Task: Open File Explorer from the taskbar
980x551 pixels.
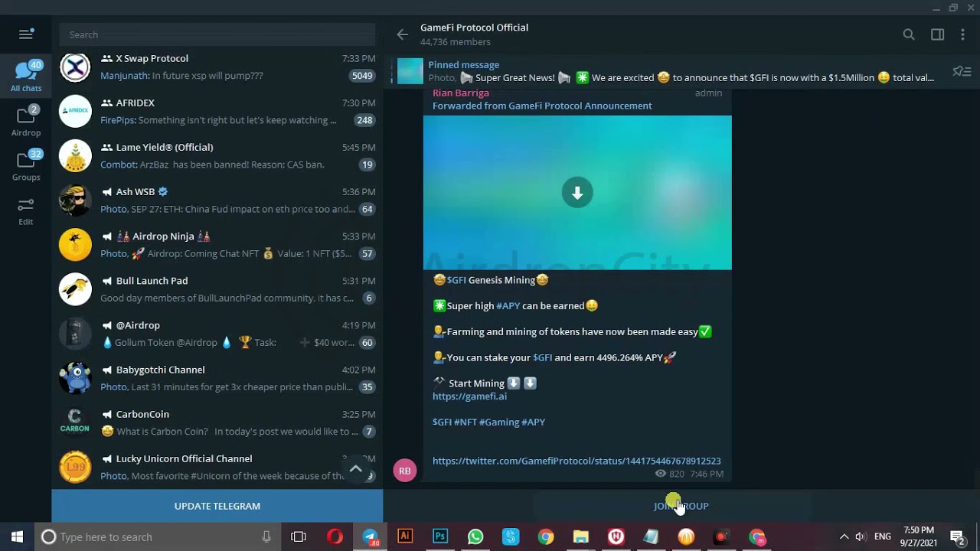Action: coord(581,536)
